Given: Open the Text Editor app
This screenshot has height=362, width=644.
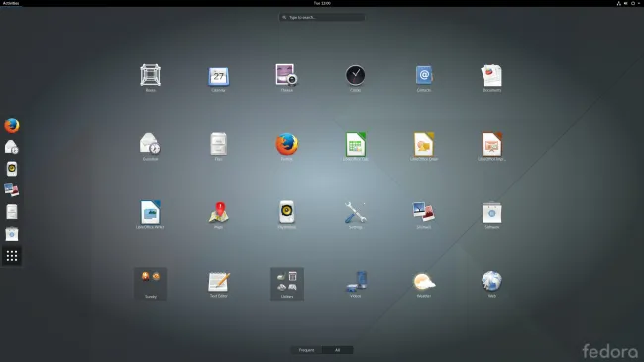Looking at the screenshot, I should [x=219, y=282].
